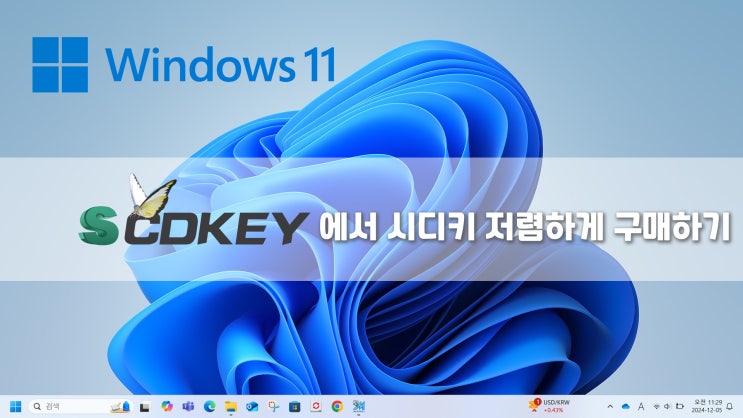The image size is (743, 418).
Task: Open the notification bell icon
Action: (x=730, y=407)
